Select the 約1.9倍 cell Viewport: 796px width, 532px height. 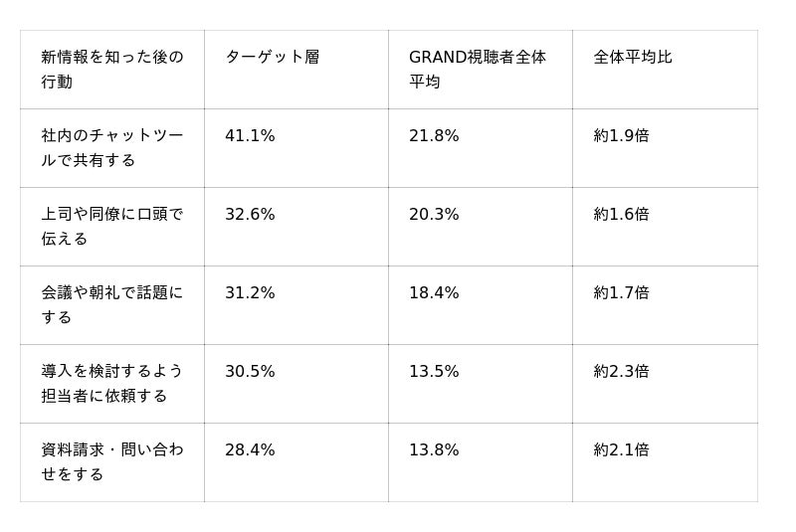[x=665, y=148]
